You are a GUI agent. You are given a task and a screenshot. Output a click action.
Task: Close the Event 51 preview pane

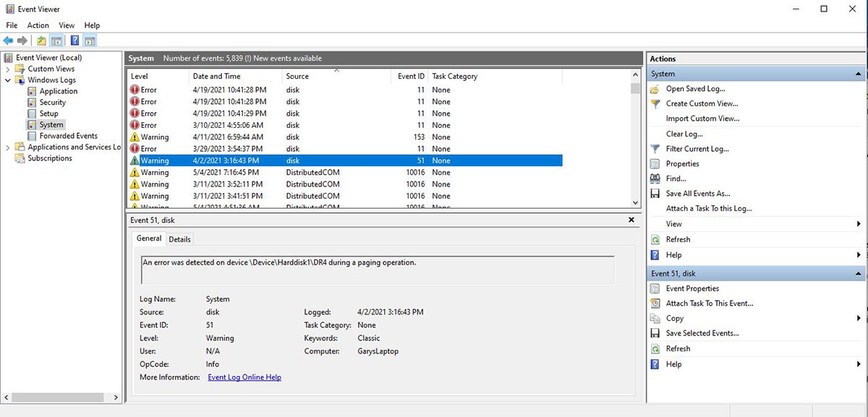[631, 220]
